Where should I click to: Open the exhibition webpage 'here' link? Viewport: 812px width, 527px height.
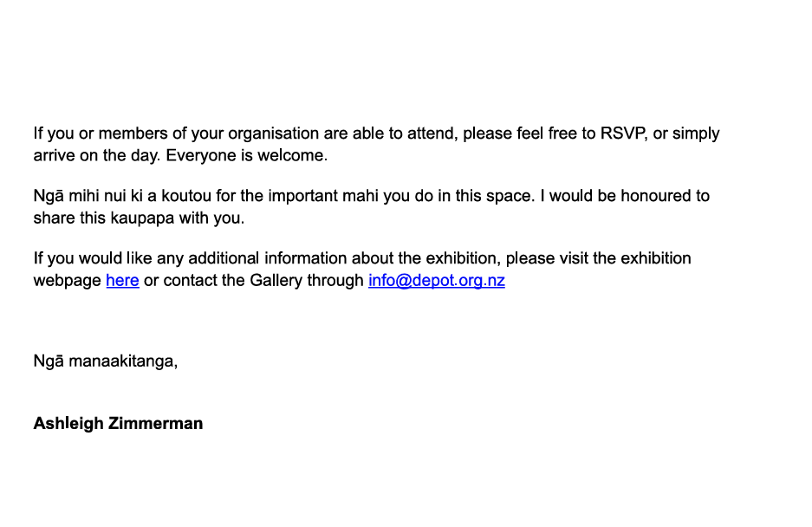coord(122,281)
